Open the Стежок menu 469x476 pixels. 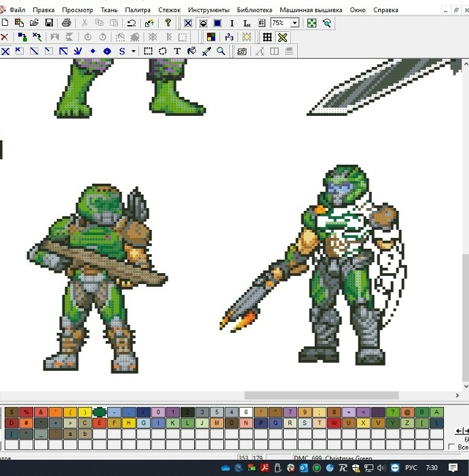pos(169,10)
